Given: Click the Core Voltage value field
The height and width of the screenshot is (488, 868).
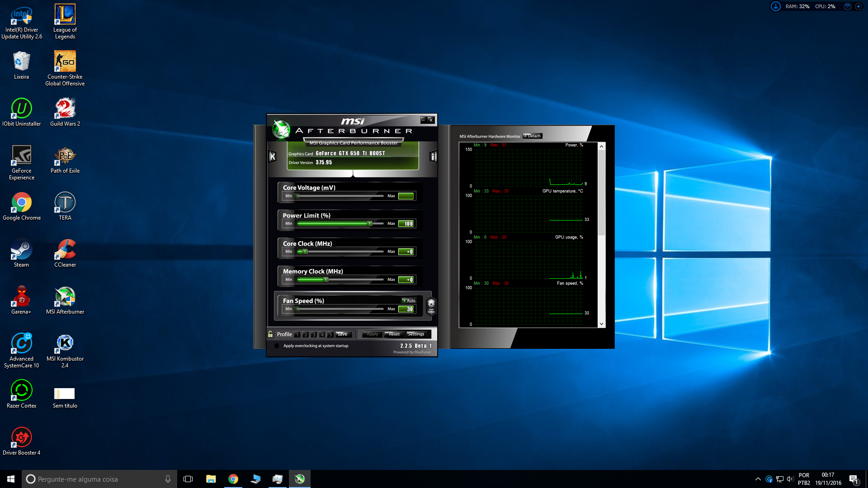Looking at the screenshot, I should pos(406,196).
